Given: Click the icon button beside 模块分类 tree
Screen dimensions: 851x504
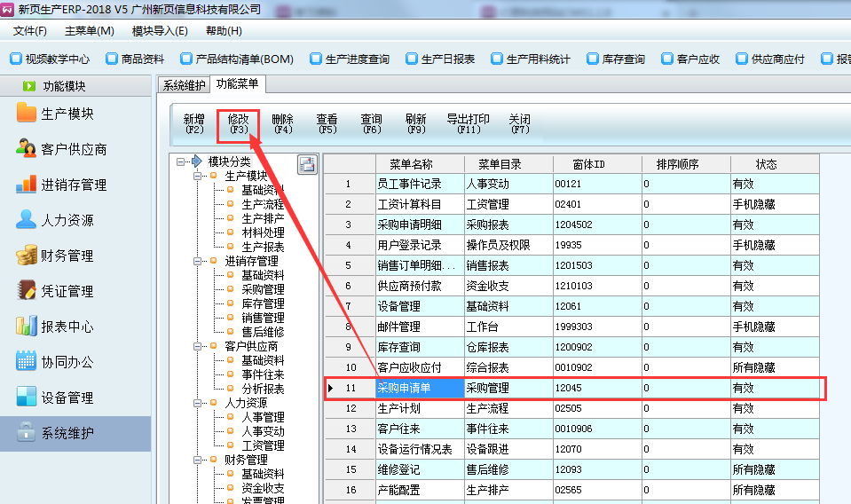Looking at the screenshot, I should point(306,163).
